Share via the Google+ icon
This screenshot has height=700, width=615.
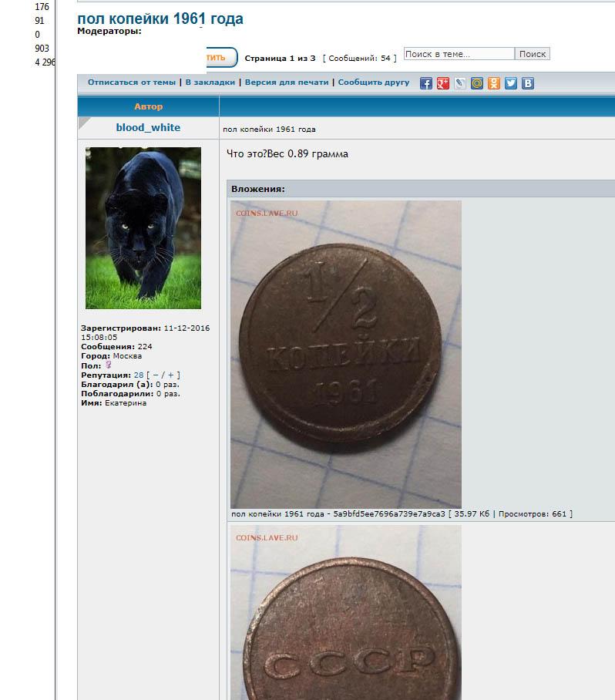pos(442,83)
